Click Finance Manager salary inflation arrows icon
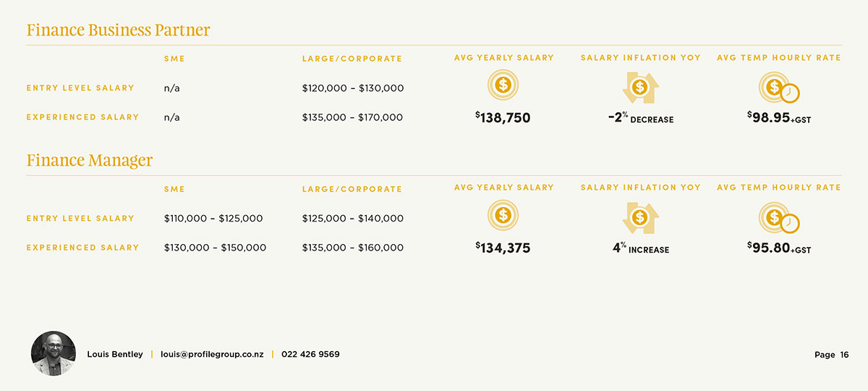Screen dimensions: 868x391 640,217
